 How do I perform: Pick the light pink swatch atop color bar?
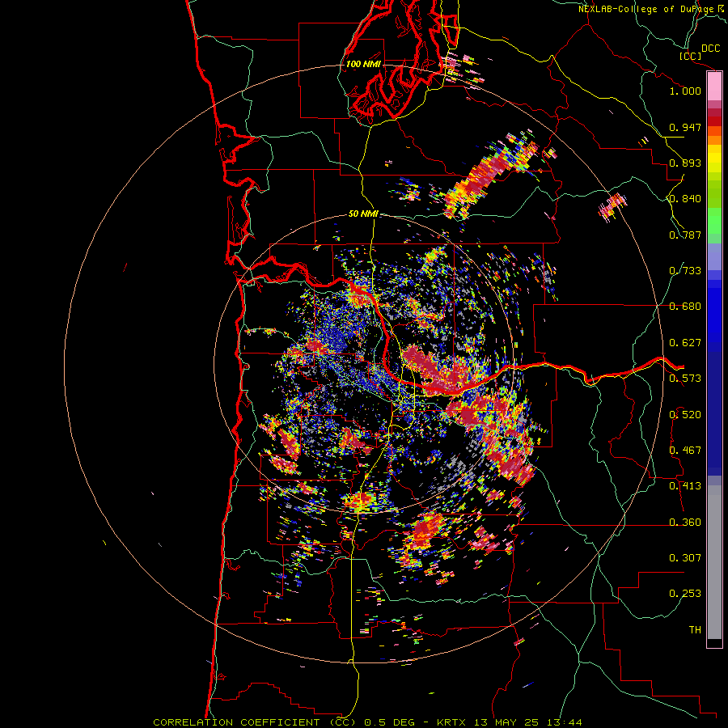pyautogui.click(x=714, y=87)
